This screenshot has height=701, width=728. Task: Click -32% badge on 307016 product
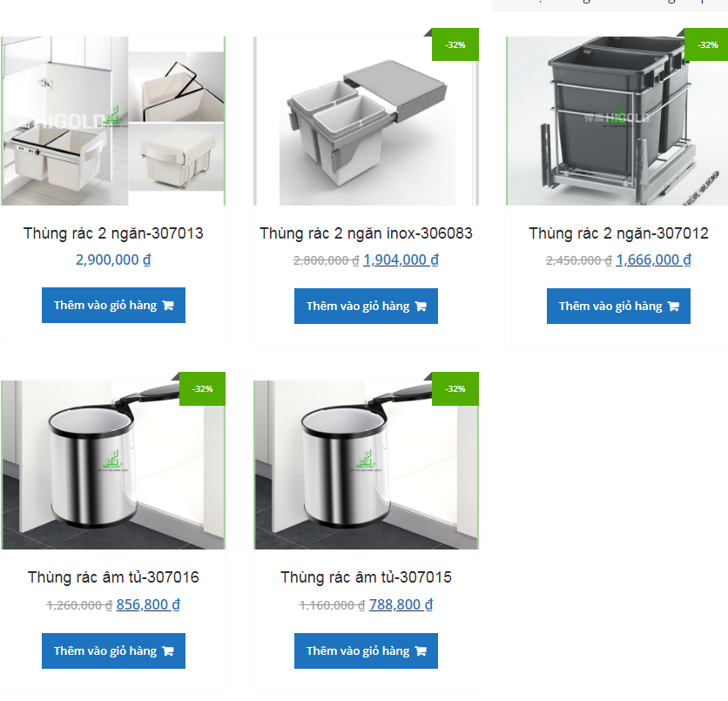coord(202,389)
